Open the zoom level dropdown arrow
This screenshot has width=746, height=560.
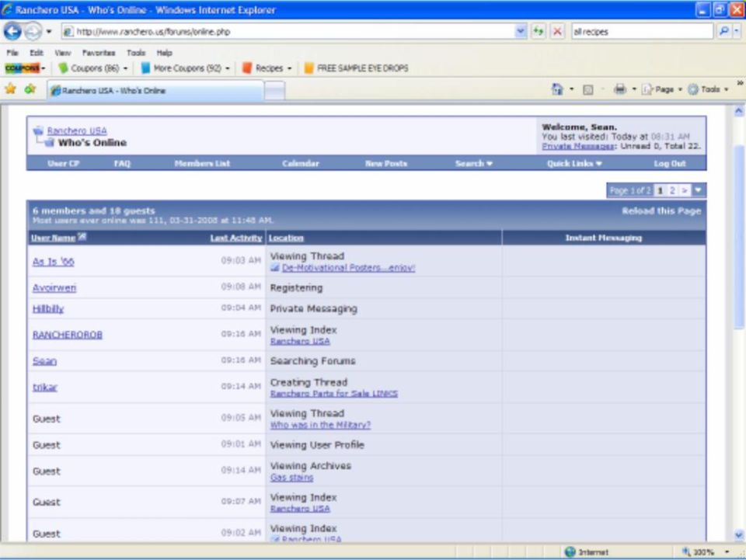pyautogui.click(x=727, y=552)
